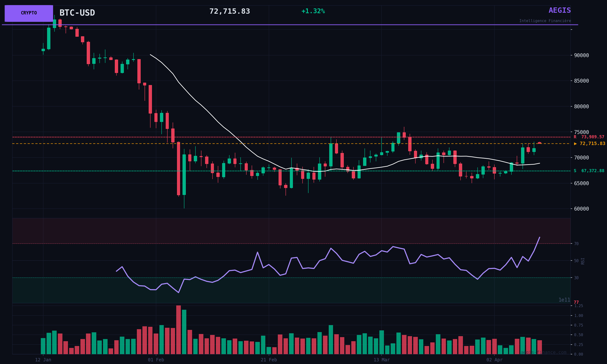Click the AEGIS brand logo text

tap(559, 11)
